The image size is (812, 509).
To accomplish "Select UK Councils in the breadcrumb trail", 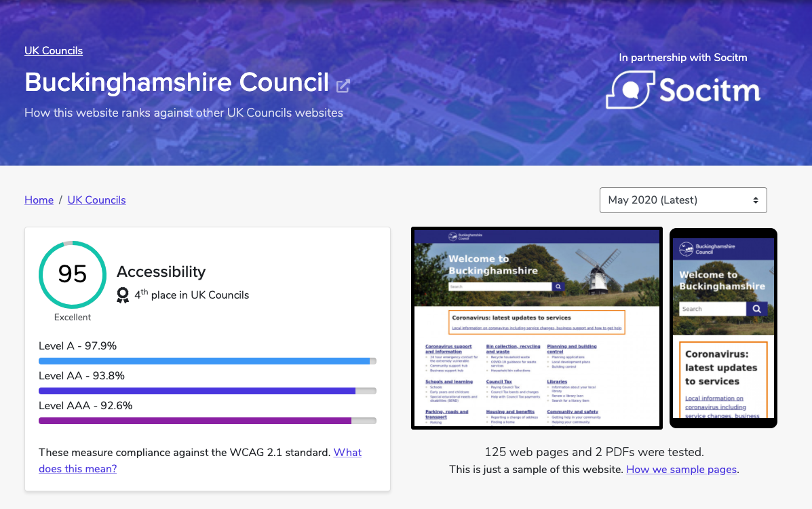I will tap(96, 200).
